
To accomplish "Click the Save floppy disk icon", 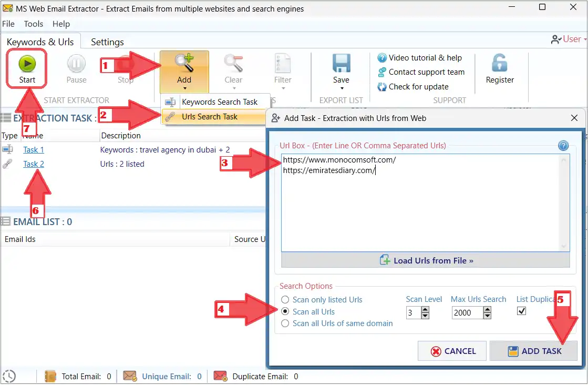I will (x=341, y=63).
